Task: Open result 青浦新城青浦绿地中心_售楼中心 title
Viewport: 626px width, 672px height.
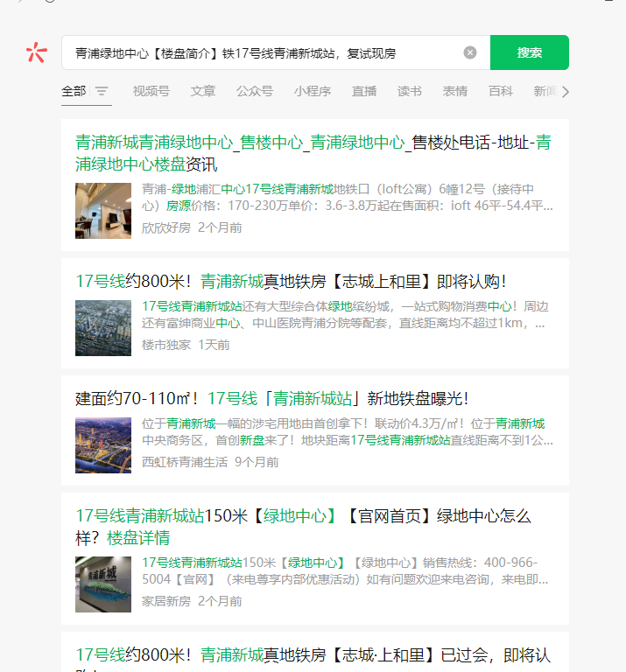Action: tap(313, 153)
